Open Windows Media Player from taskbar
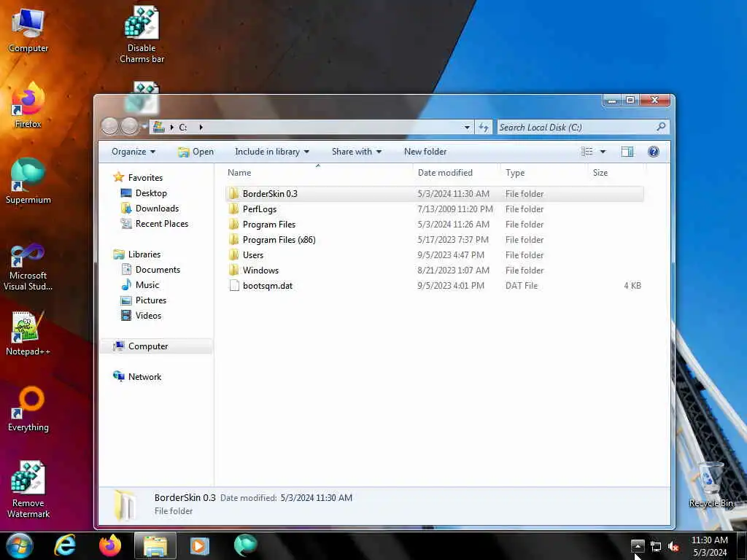Screen dimensions: 747x560 200,545
